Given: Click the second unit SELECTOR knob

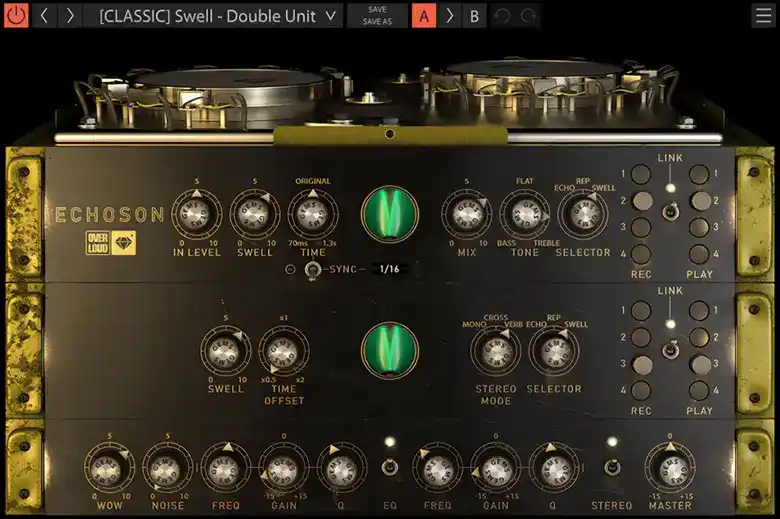Looking at the screenshot, I should 553,351.
